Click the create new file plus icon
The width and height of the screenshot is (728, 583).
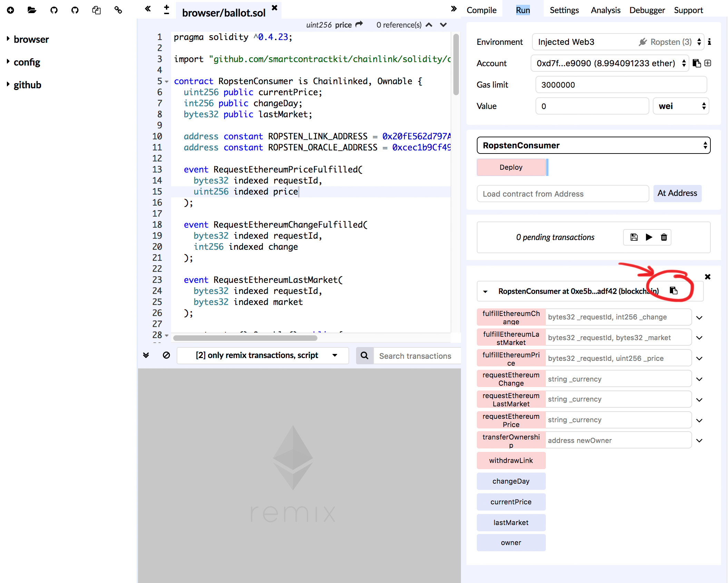point(10,10)
